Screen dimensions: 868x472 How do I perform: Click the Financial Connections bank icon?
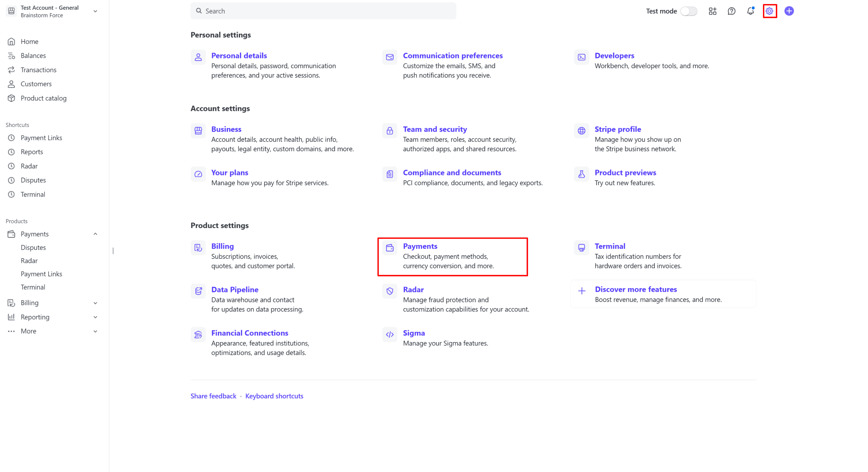pos(198,335)
